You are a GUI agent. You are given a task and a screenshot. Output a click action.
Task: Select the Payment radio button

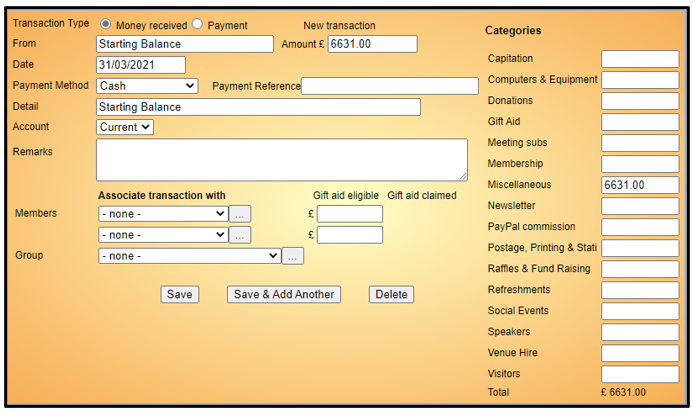click(197, 24)
